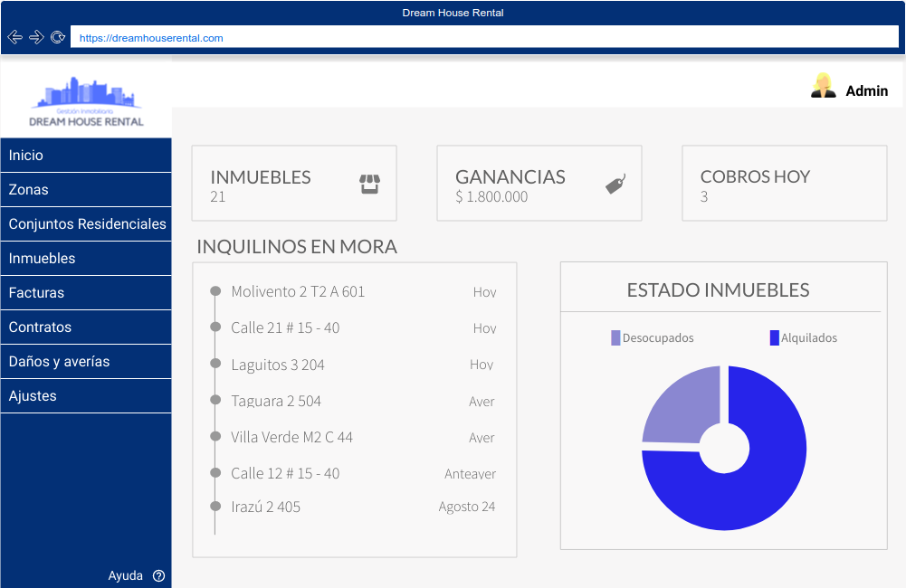906x588 pixels.
Task: Open Conjuntos Residenciales section
Action: [x=87, y=224]
